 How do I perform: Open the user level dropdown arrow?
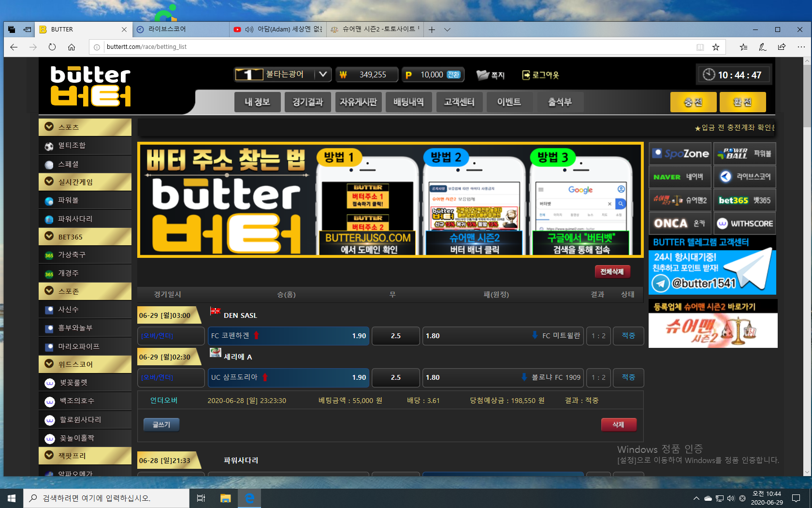tap(322, 75)
